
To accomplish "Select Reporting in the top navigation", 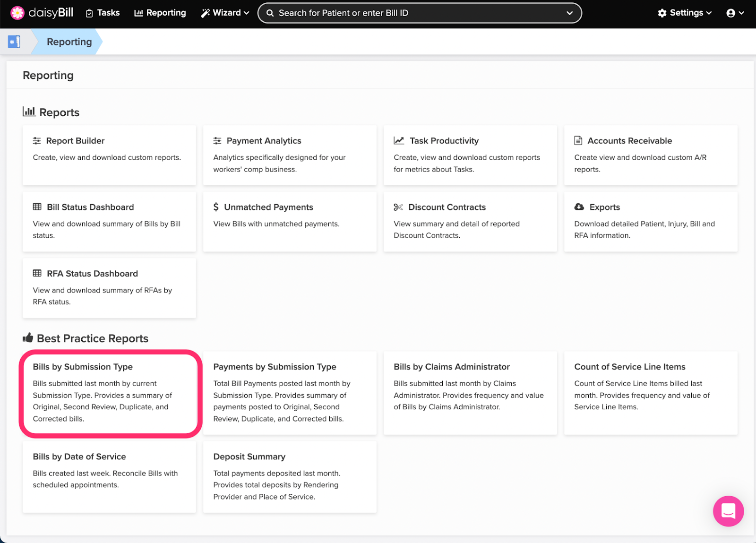I will click(x=160, y=13).
